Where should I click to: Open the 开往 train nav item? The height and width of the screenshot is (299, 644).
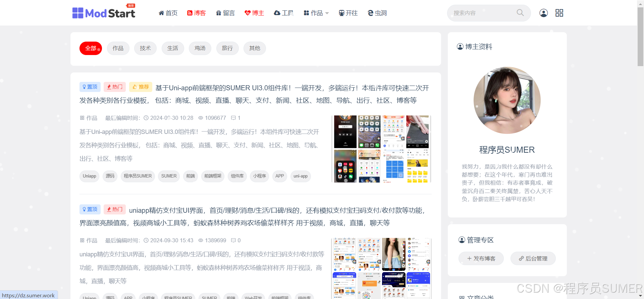tap(348, 13)
